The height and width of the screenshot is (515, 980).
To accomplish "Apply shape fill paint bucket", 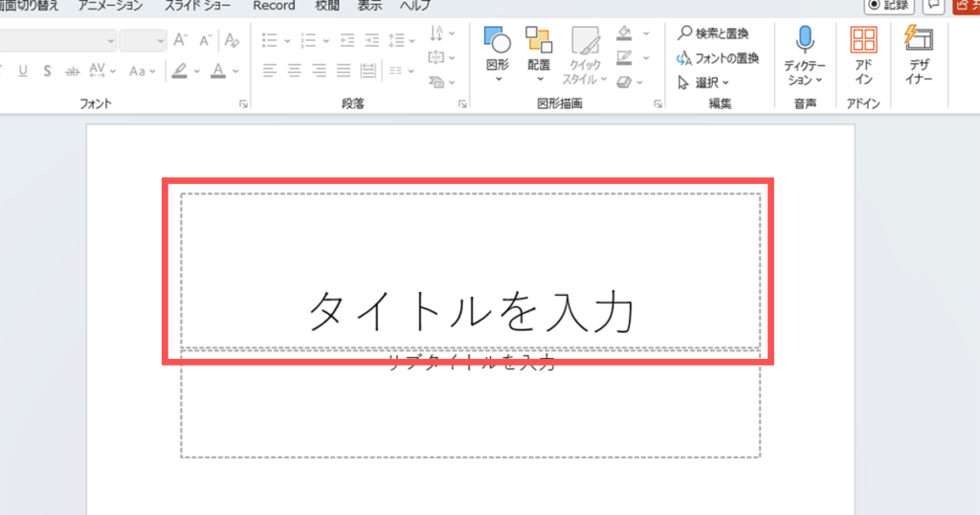I will [624, 34].
